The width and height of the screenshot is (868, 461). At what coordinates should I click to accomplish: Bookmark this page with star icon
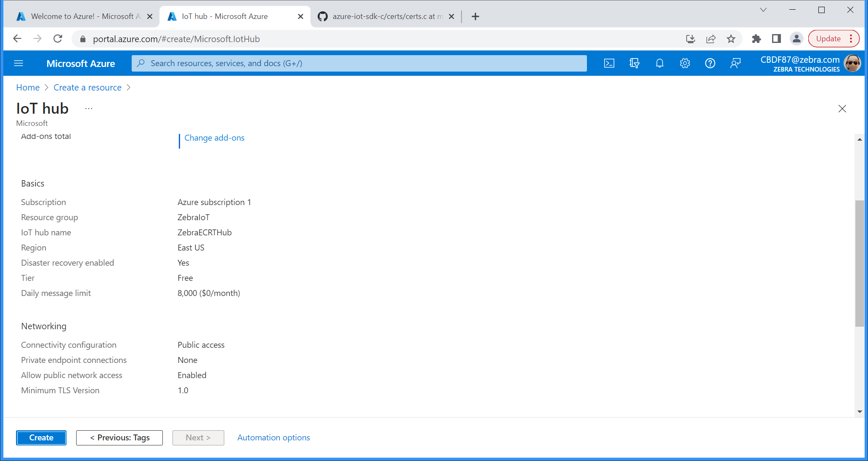click(731, 39)
